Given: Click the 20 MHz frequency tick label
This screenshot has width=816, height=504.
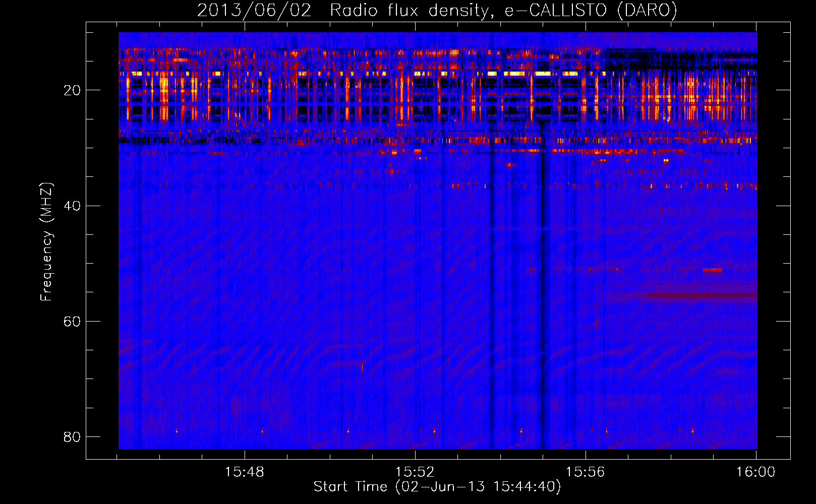Looking at the screenshot, I should point(72,91).
